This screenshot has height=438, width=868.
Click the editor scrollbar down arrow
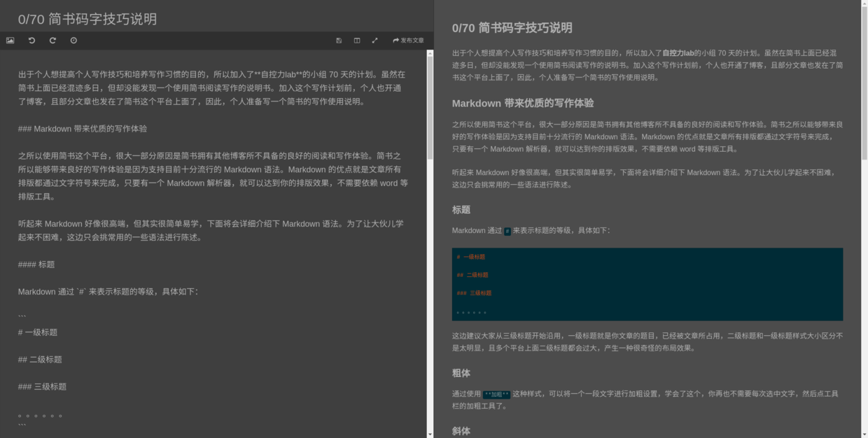(x=430, y=435)
